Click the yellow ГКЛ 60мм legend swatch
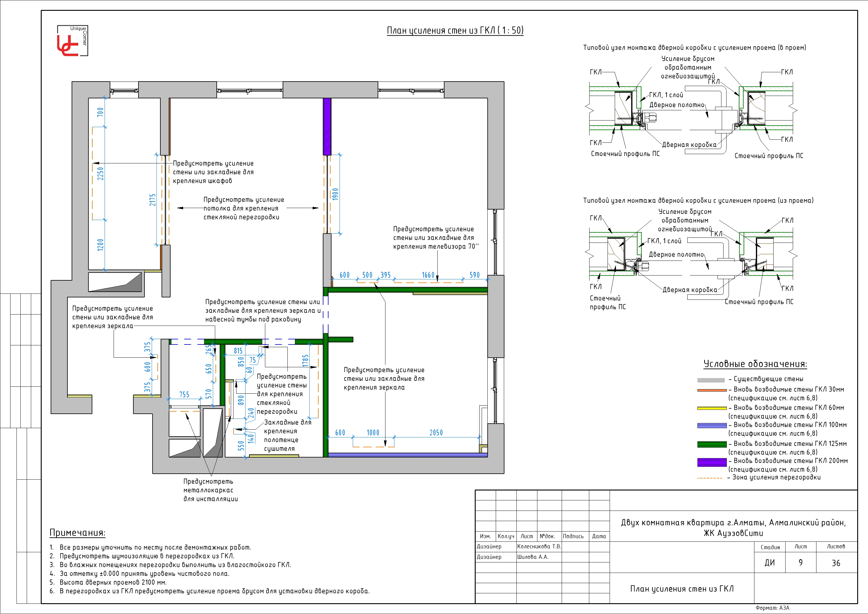Viewport: 868px width, 614px height. (712, 408)
